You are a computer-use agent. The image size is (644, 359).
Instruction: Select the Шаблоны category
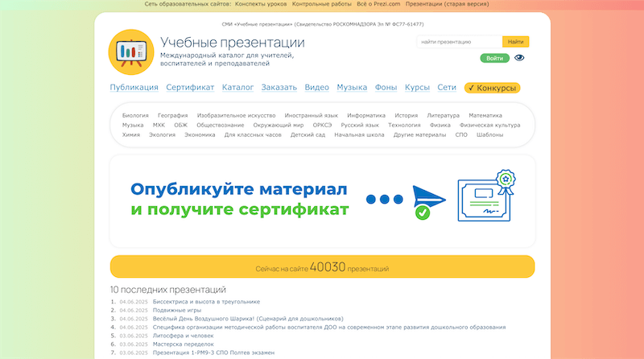click(x=489, y=134)
